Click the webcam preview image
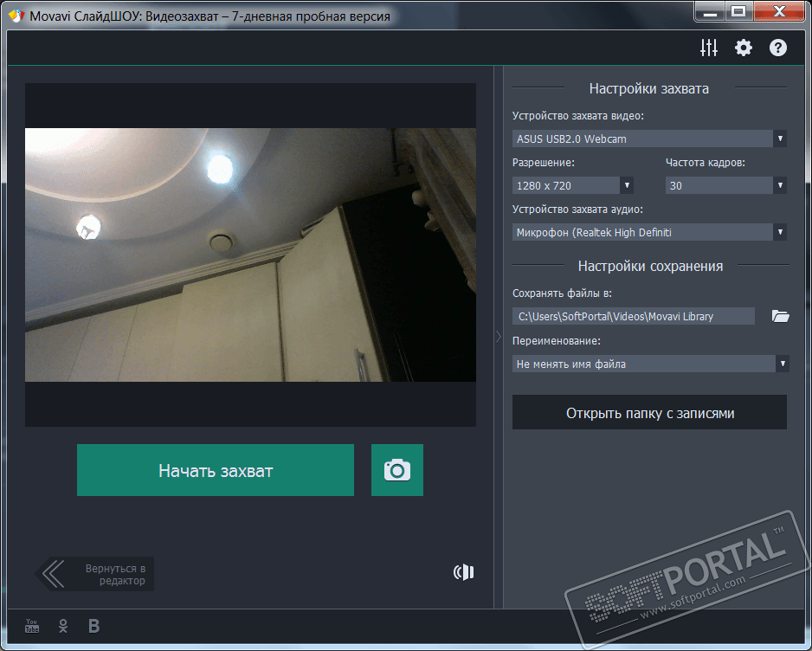This screenshot has width=812, height=651. (251, 255)
